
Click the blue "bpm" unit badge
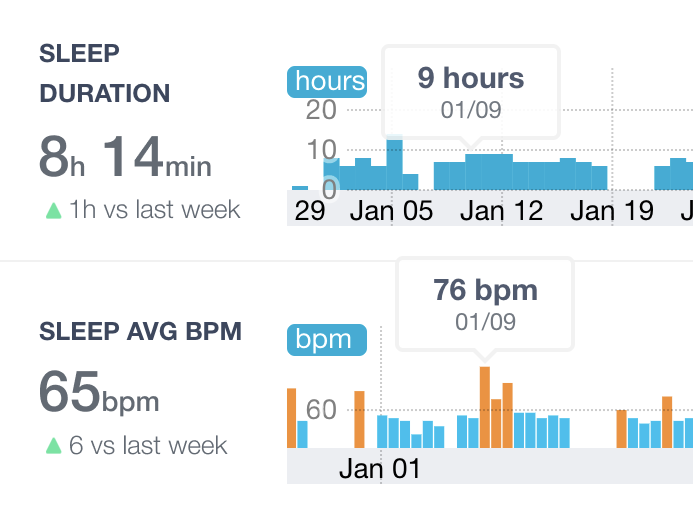[327, 339]
